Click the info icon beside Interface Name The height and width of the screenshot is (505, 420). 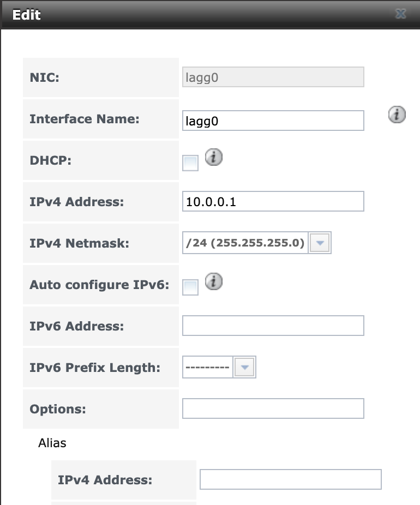click(x=397, y=115)
